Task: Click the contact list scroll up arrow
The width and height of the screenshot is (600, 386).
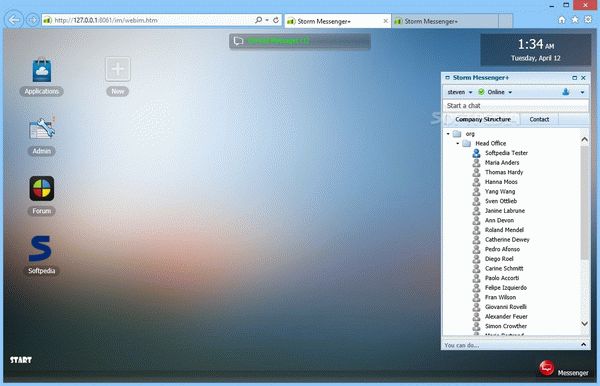Action: pyautogui.click(x=584, y=140)
